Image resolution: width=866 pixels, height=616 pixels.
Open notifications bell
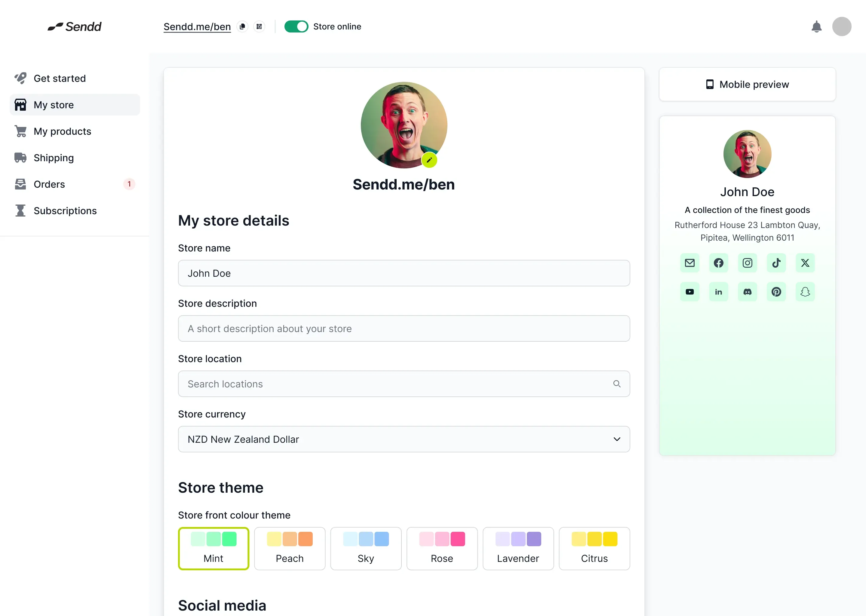pos(816,26)
